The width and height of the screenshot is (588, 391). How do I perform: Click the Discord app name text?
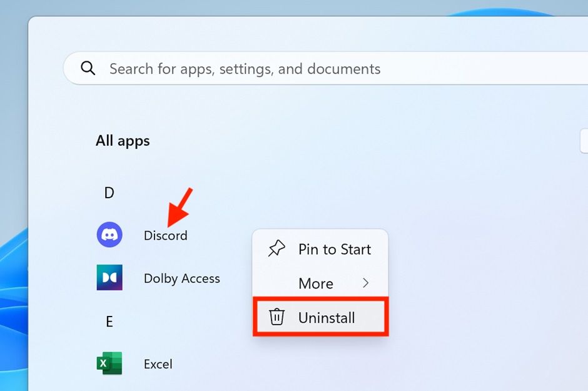pyautogui.click(x=165, y=235)
